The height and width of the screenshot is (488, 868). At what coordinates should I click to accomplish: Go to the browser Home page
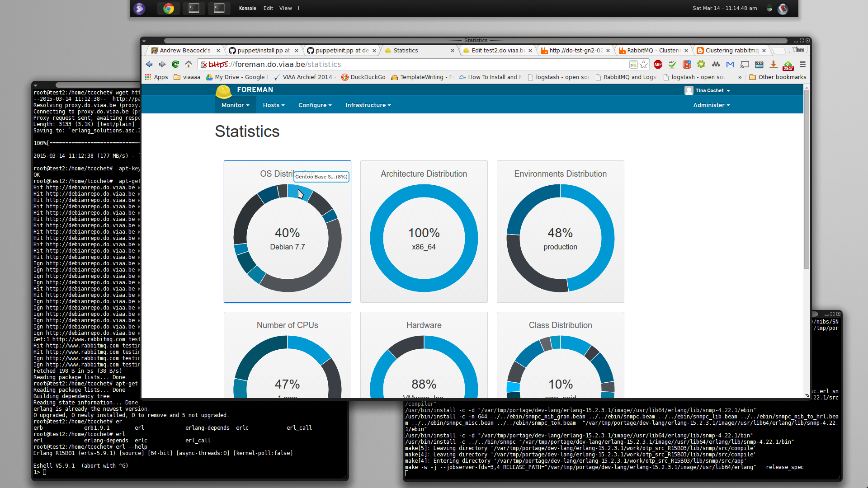point(189,65)
